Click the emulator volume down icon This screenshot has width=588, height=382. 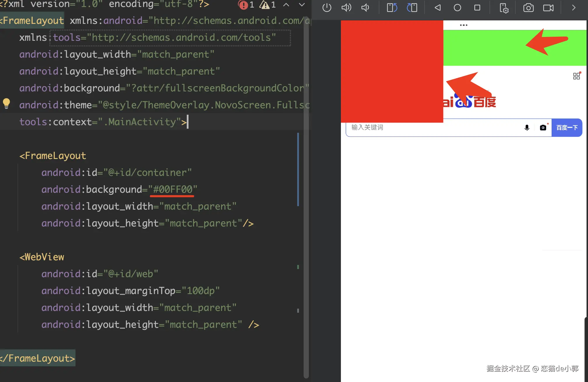[365, 8]
